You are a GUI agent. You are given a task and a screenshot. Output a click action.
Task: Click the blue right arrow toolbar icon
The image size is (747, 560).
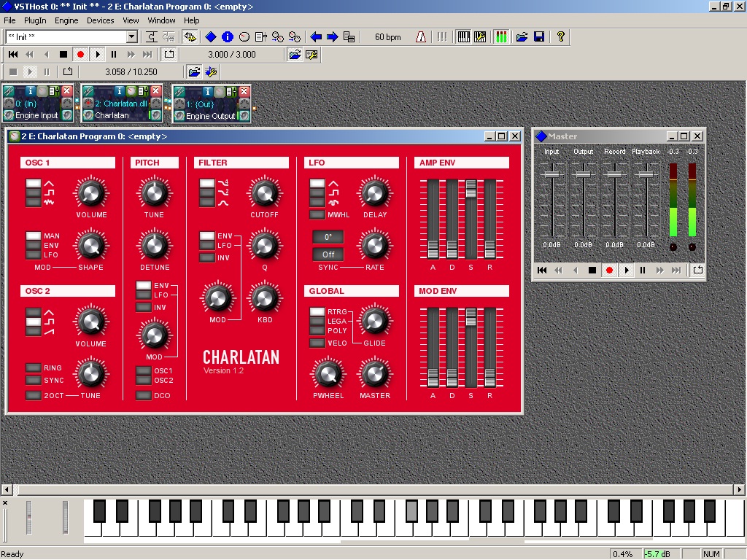332,36
